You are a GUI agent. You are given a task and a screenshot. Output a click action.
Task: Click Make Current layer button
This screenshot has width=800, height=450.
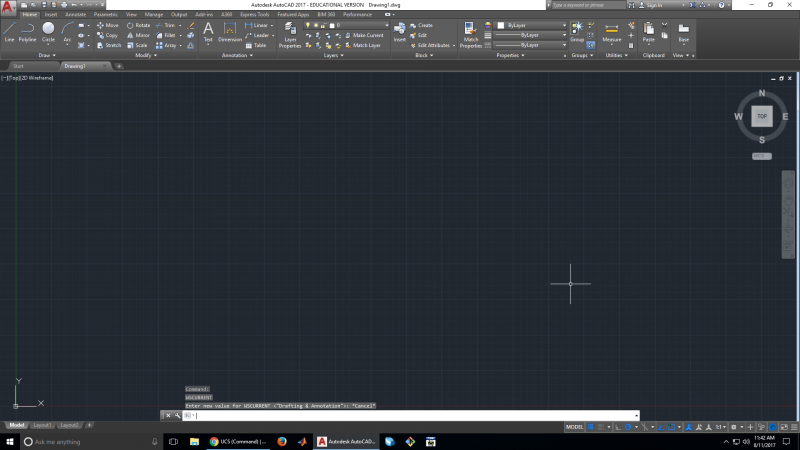point(364,35)
